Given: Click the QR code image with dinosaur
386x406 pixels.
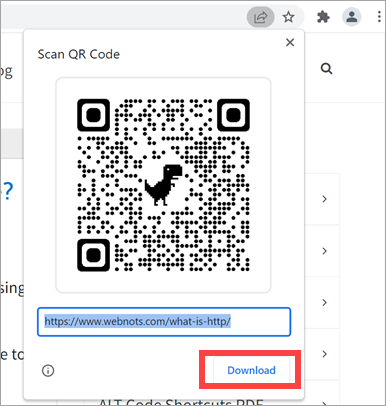Looking at the screenshot, I should click(163, 185).
